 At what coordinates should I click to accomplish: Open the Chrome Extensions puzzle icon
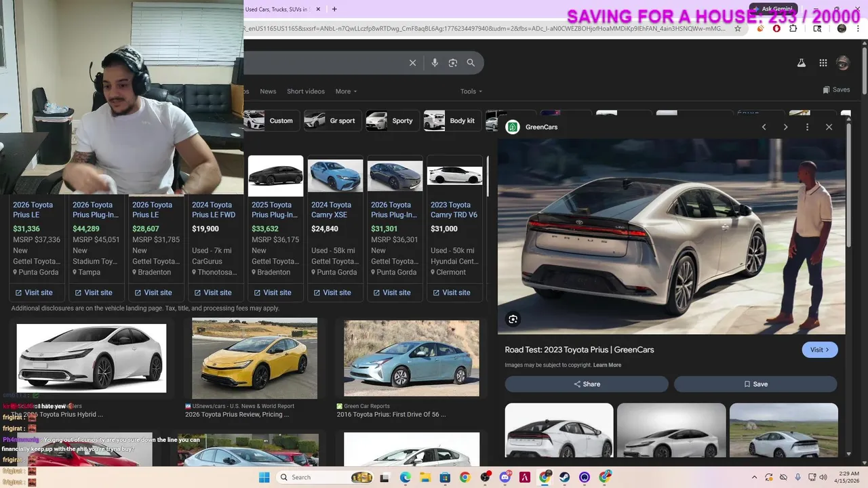[793, 28]
